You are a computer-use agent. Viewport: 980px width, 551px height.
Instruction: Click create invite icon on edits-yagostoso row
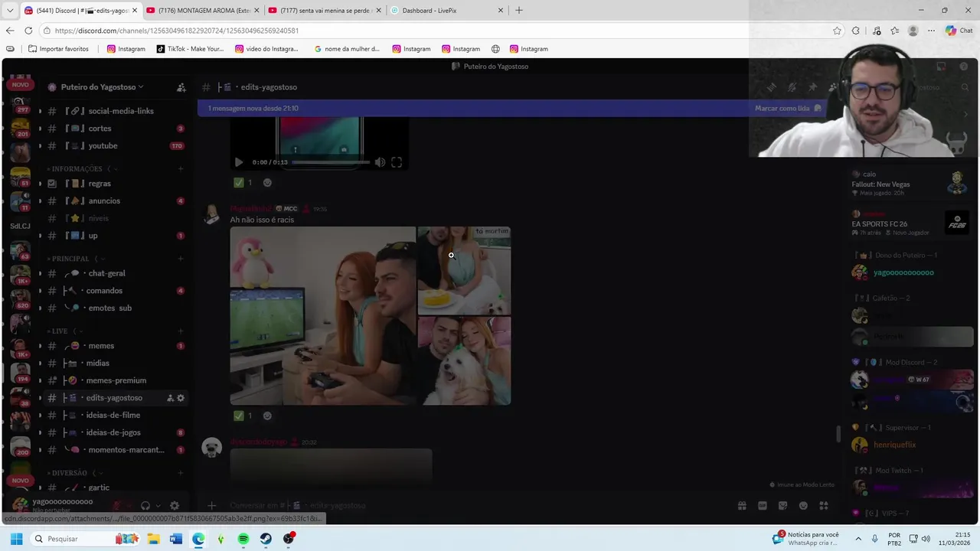click(x=170, y=398)
